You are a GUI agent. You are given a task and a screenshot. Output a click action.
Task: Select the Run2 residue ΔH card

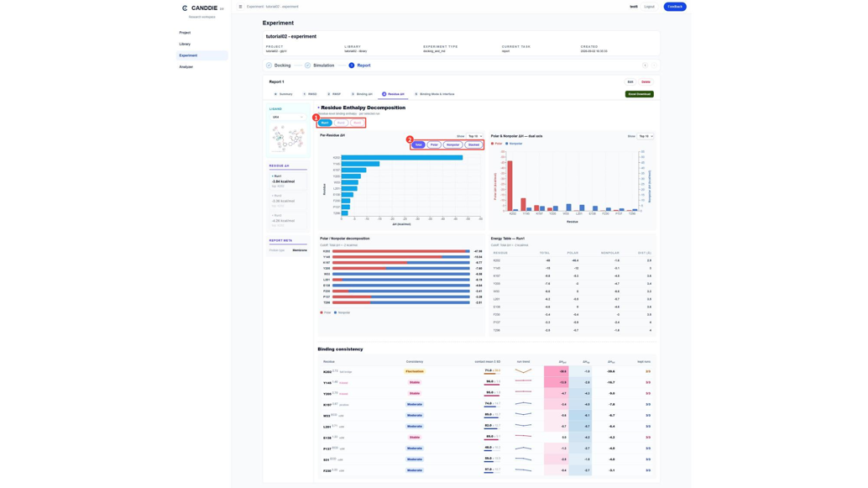(x=288, y=201)
